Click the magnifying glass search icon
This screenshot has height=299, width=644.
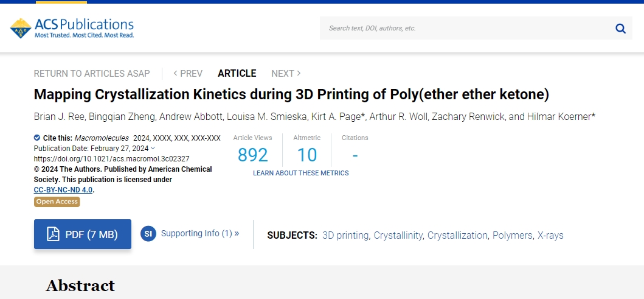pyautogui.click(x=621, y=29)
